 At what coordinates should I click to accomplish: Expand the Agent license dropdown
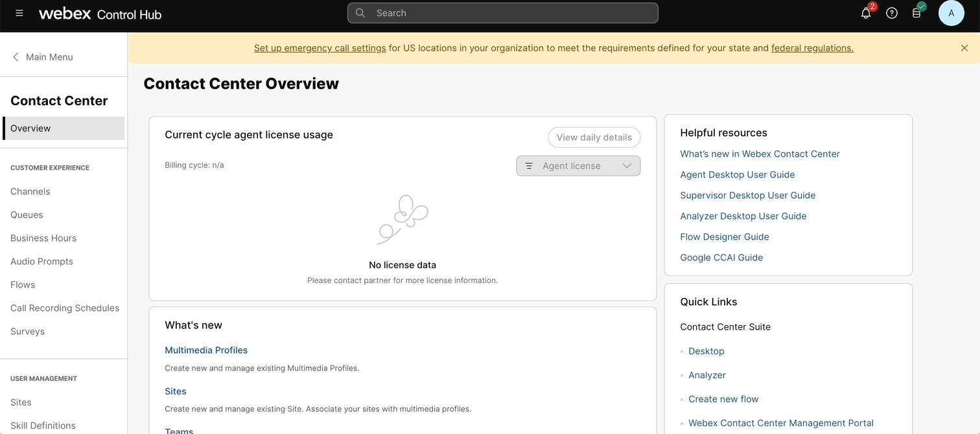(578, 166)
